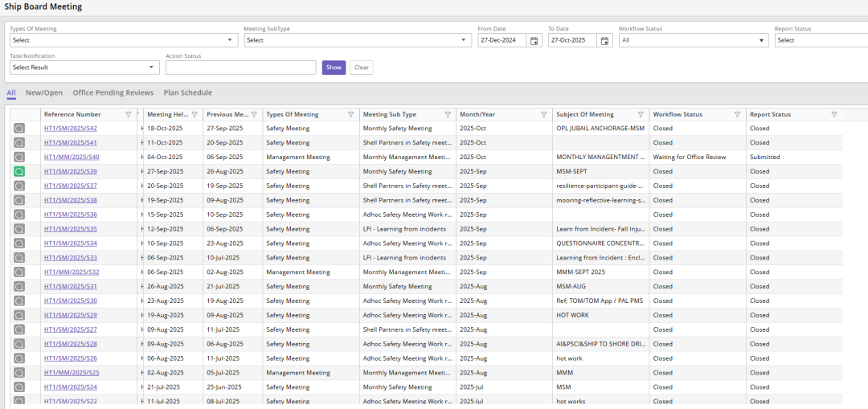Open the Plan Schedule tab
The width and height of the screenshot is (868, 409).
click(187, 93)
